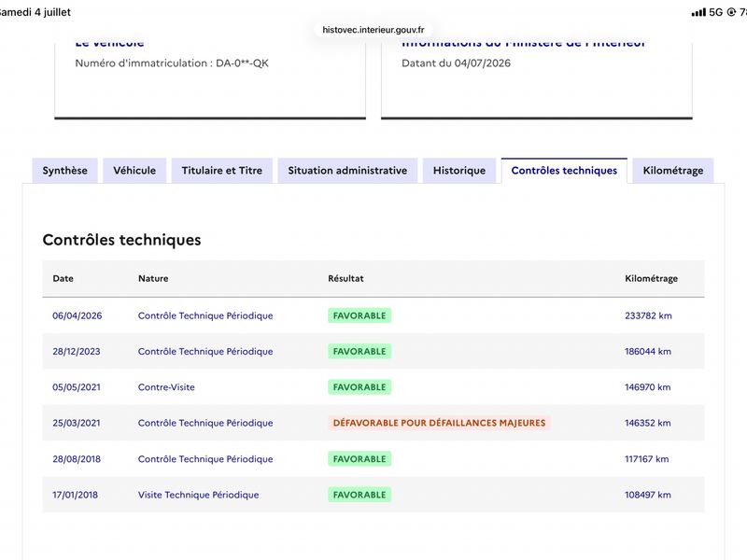Select the Situation administrative tab
This screenshot has height=560, width=747.
(x=347, y=171)
